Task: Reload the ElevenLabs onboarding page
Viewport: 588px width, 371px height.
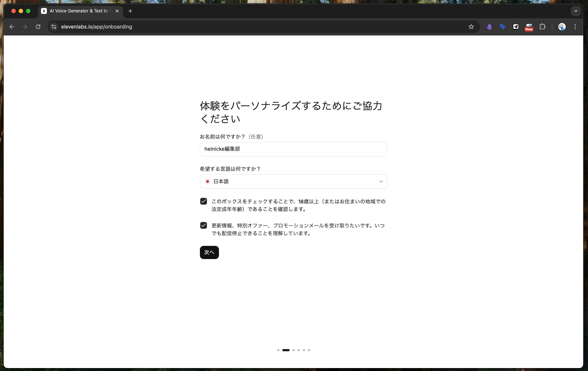Action: tap(38, 27)
